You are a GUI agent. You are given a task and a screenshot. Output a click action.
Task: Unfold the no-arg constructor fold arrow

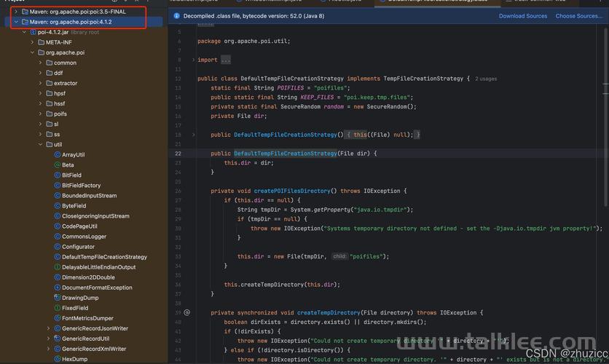[x=193, y=135]
